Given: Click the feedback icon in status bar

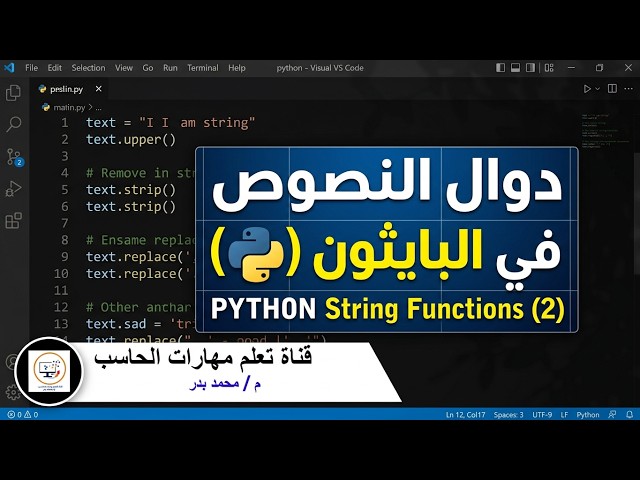Looking at the screenshot, I should [612, 414].
